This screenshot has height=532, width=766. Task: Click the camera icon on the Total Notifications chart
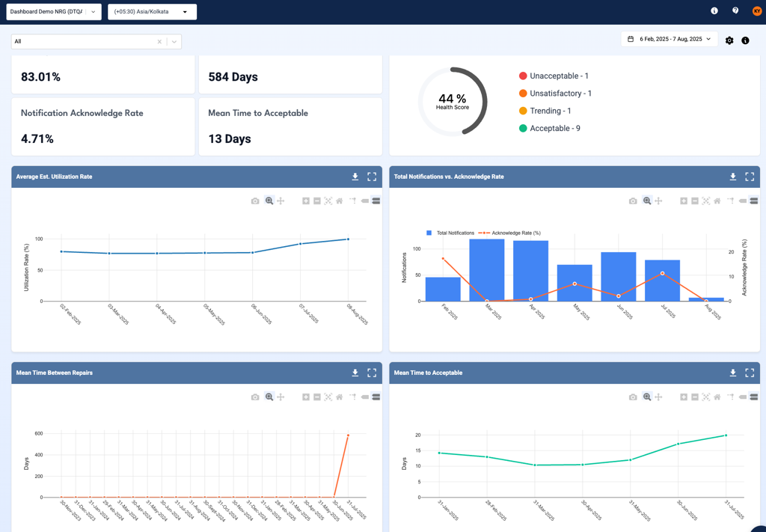(x=633, y=201)
